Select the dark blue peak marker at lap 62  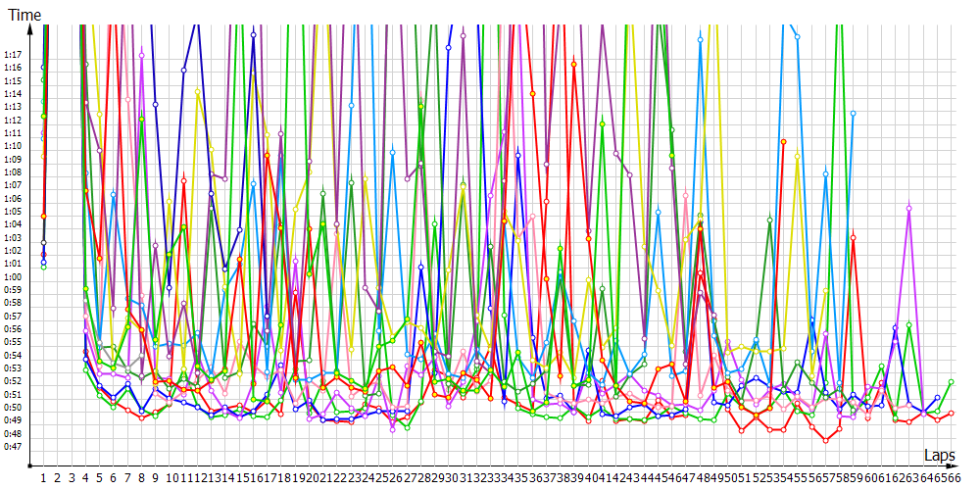(x=896, y=328)
